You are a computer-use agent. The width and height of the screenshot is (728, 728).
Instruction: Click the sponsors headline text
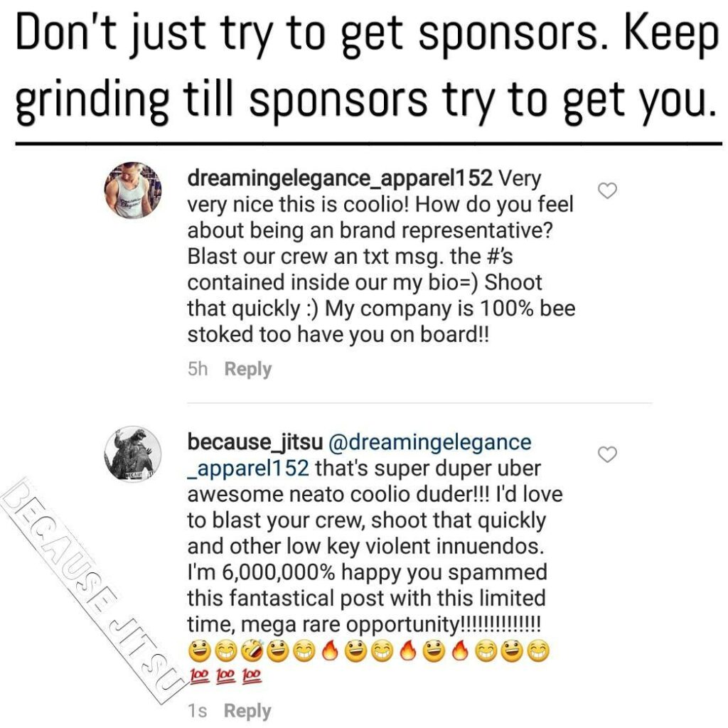[x=367, y=66]
